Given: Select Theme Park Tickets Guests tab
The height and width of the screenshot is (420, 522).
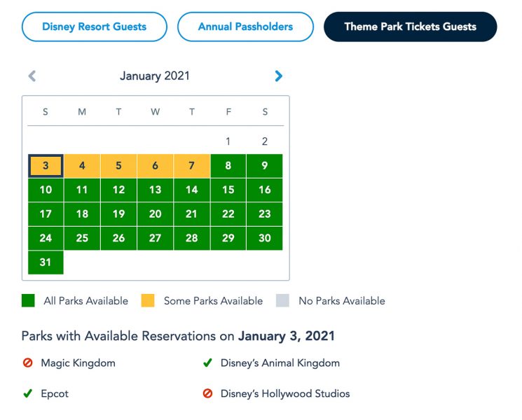Looking at the screenshot, I should [410, 27].
